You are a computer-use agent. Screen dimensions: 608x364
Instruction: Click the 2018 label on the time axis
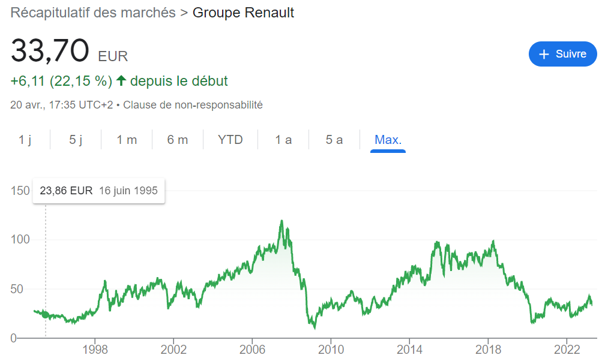(488, 349)
